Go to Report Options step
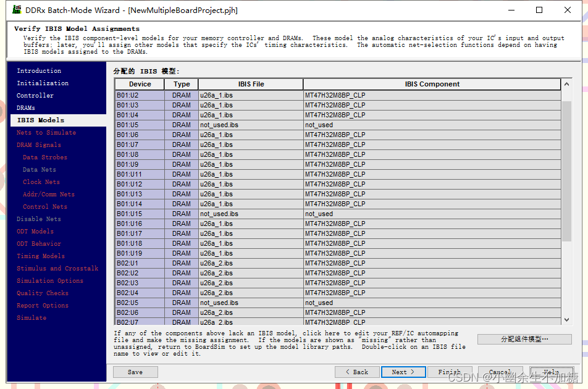Image resolution: width=588 pixels, height=389 pixels. coord(43,306)
